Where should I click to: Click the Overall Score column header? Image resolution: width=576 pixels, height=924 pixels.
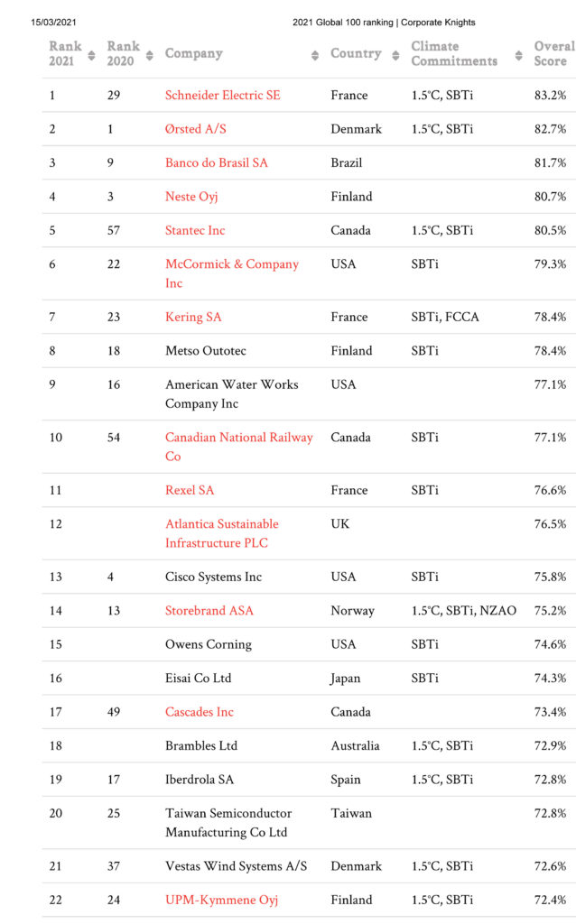point(554,53)
